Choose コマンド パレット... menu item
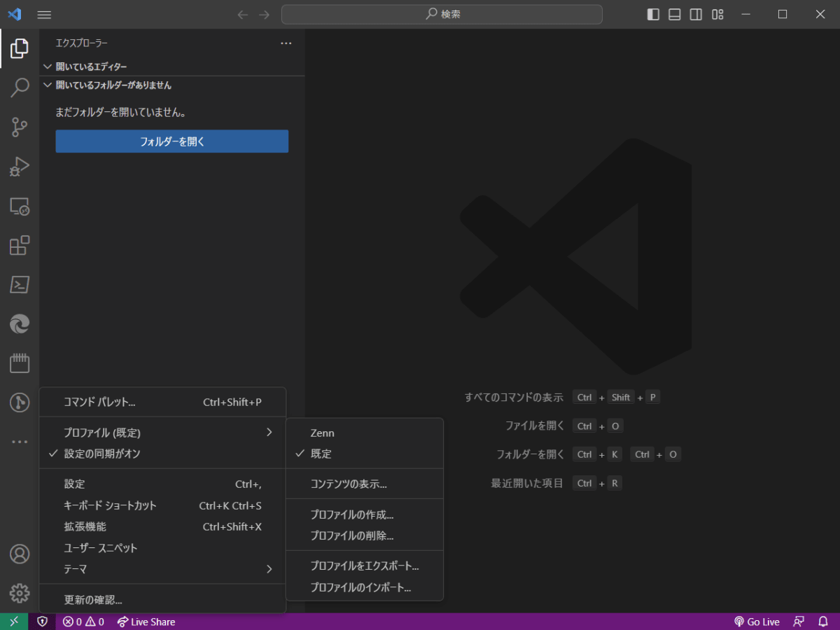 pos(162,402)
